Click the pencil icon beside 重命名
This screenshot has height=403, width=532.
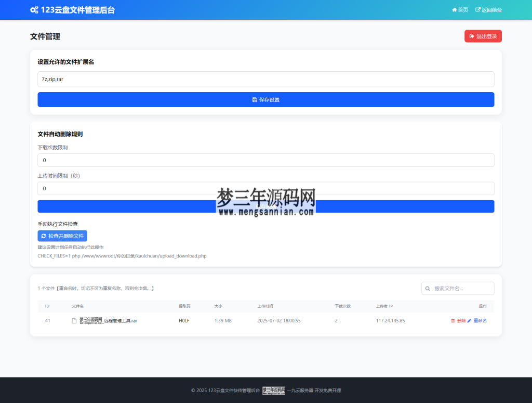(x=470, y=320)
